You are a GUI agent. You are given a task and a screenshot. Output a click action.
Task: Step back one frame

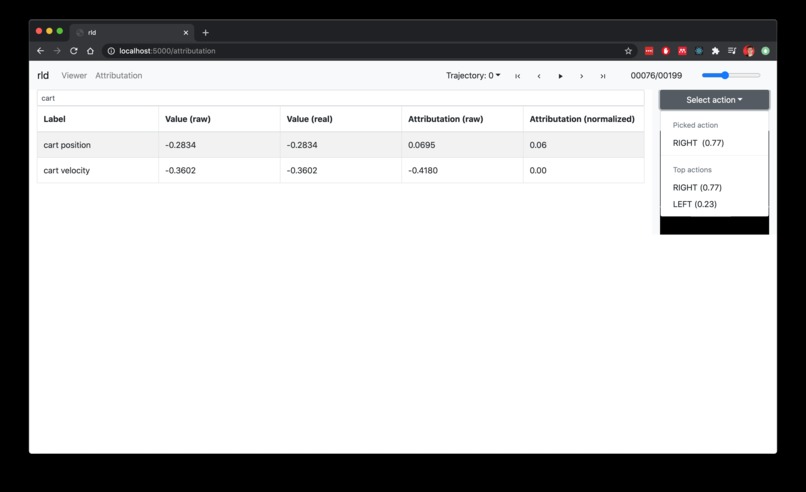[x=539, y=76]
